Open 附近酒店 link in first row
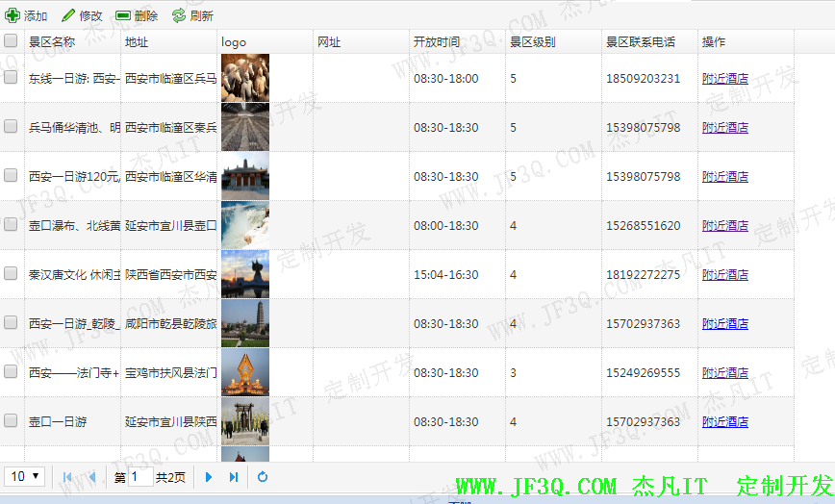The image size is (835, 504). (x=725, y=79)
